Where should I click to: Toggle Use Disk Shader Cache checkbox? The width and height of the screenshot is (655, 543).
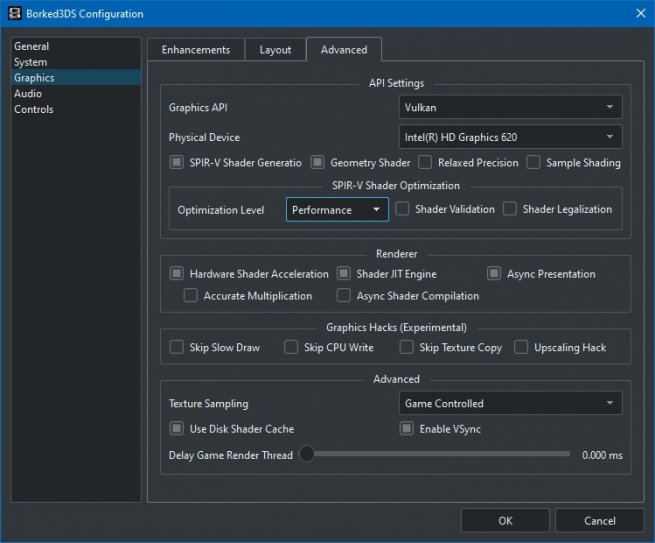click(x=177, y=429)
